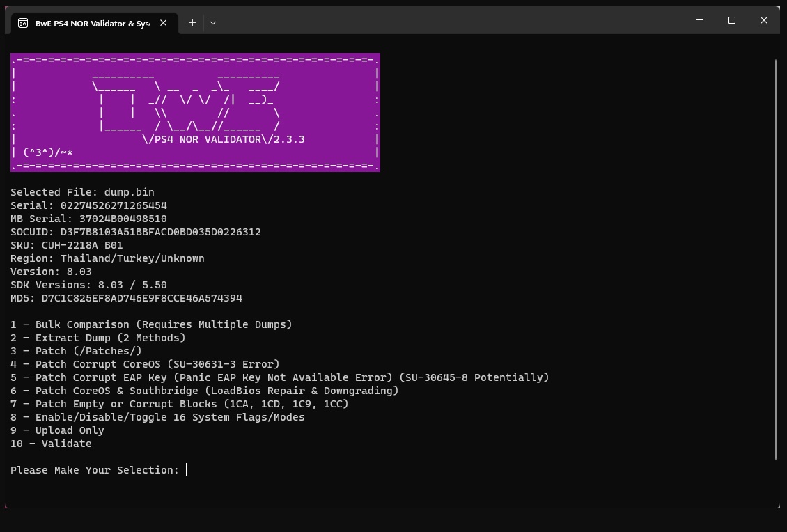This screenshot has width=787, height=532.
Task: Click the terminal icon in the tab
Action: click(23, 23)
